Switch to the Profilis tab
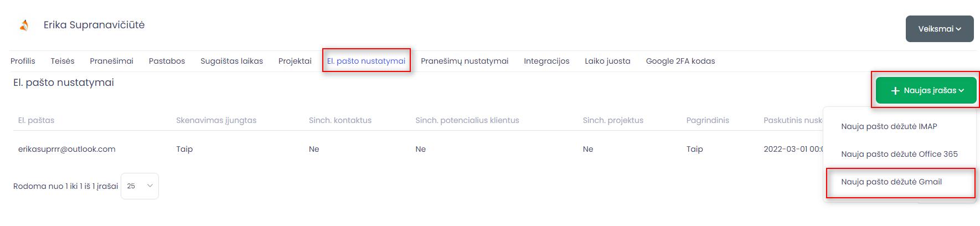This screenshot has height=226, width=980. click(23, 61)
